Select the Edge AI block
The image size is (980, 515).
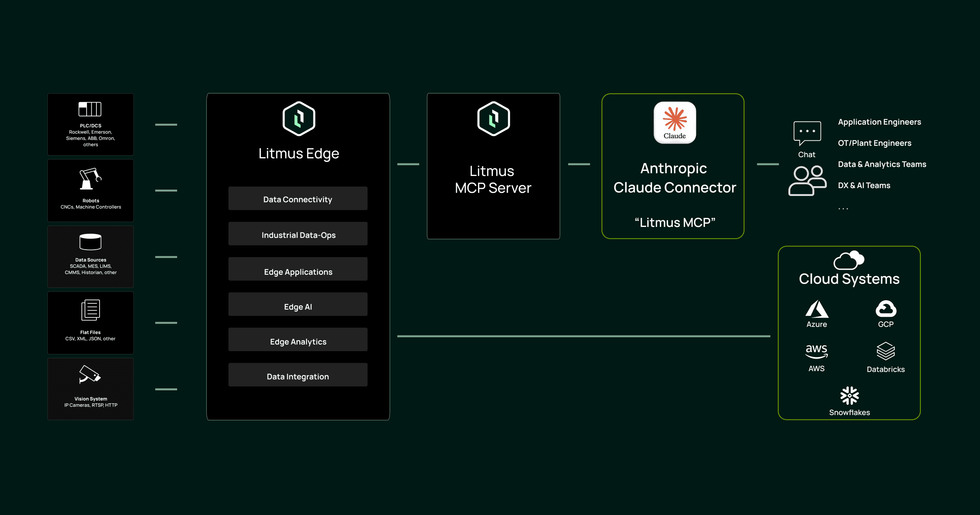click(x=298, y=304)
